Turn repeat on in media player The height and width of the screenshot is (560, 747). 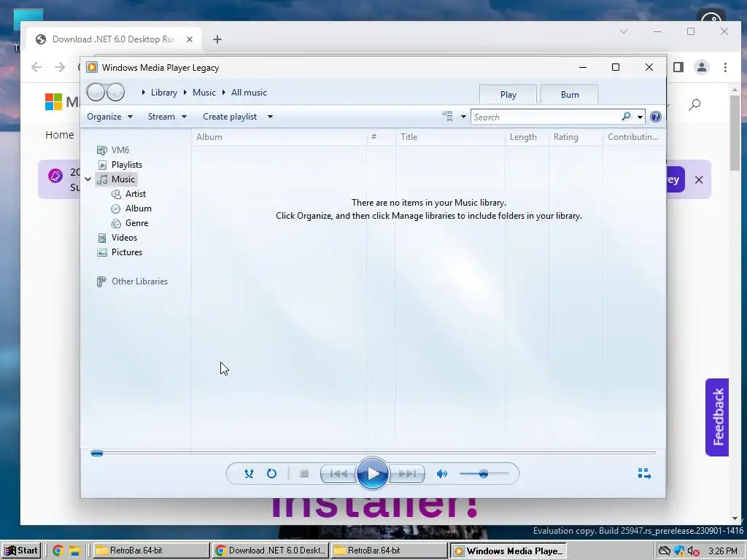click(271, 473)
